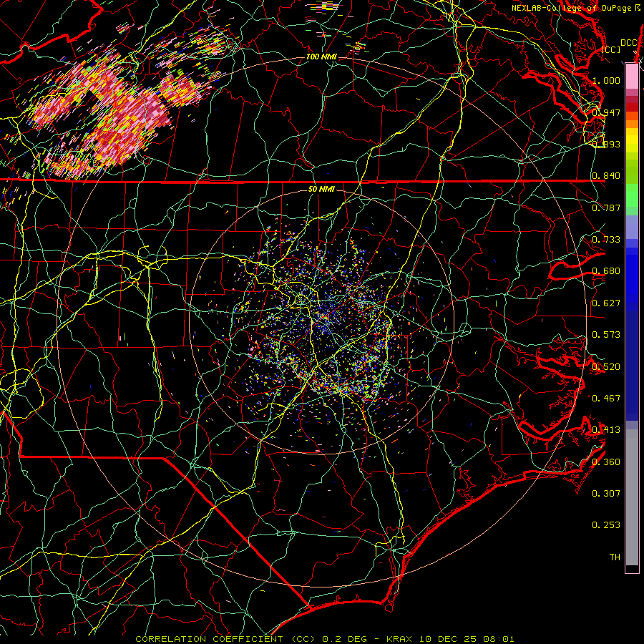This screenshot has height=644, width=644.
Task: Select the 0.840 scale value
Action: [606, 176]
